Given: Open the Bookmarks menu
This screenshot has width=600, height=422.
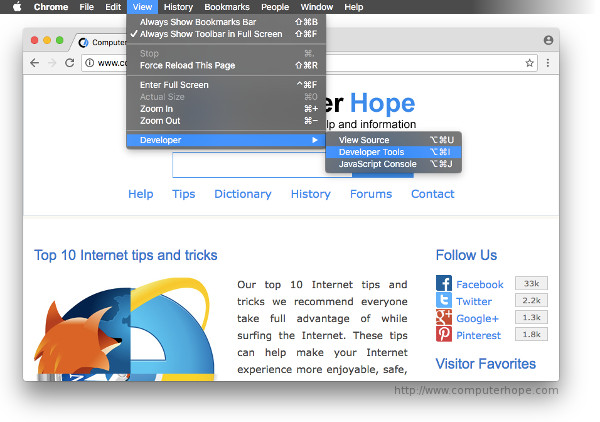Looking at the screenshot, I should pos(227,7).
